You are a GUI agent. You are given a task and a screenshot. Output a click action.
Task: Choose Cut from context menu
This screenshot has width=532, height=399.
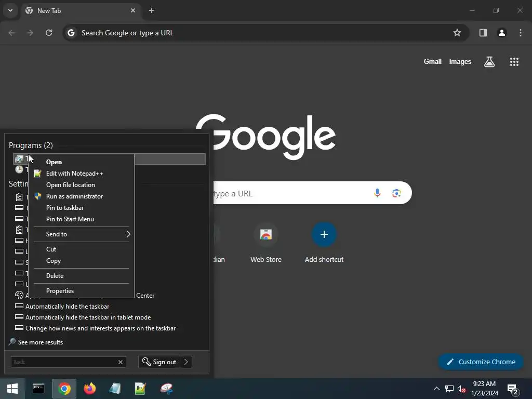coord(51,249)
